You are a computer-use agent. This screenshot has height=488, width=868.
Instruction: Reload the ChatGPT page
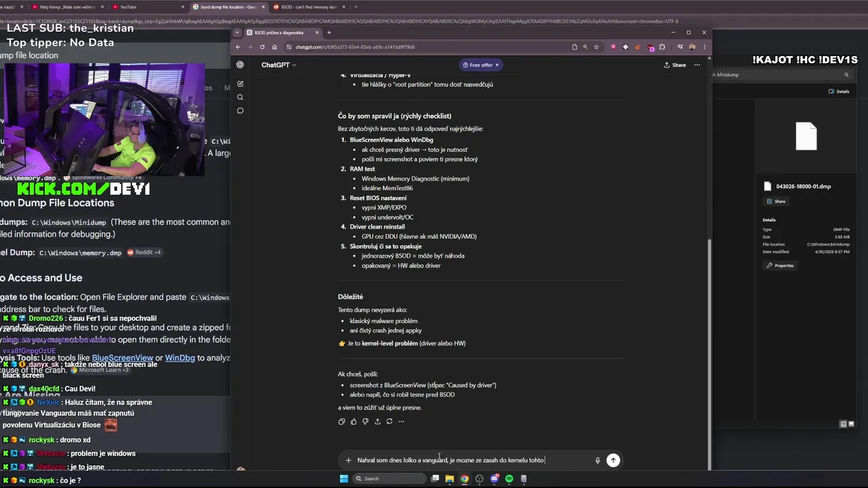point(262,47)
